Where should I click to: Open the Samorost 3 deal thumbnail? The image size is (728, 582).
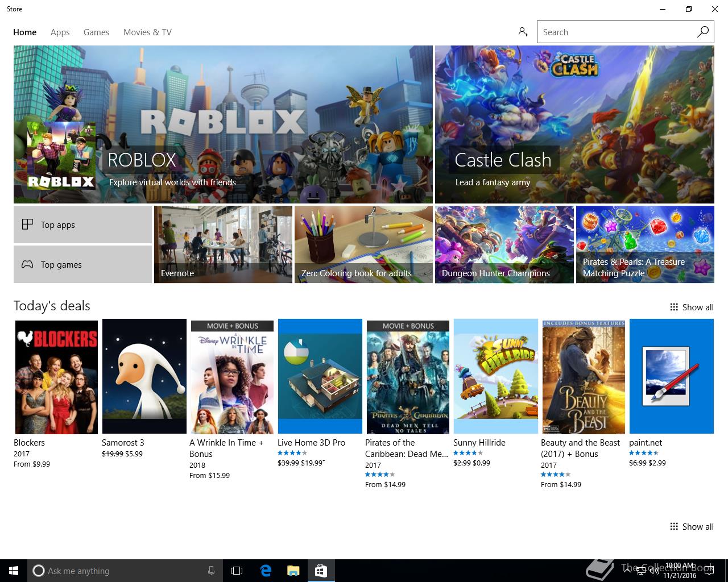(144, 376)
